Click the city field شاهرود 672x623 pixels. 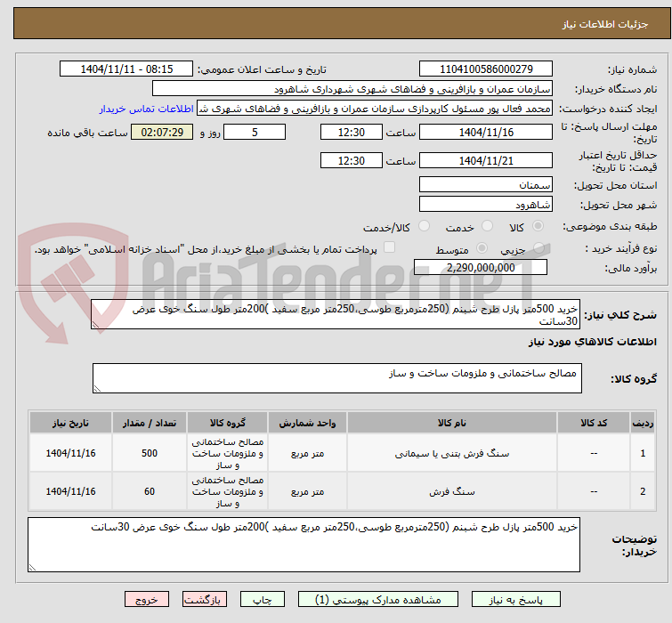486,205
